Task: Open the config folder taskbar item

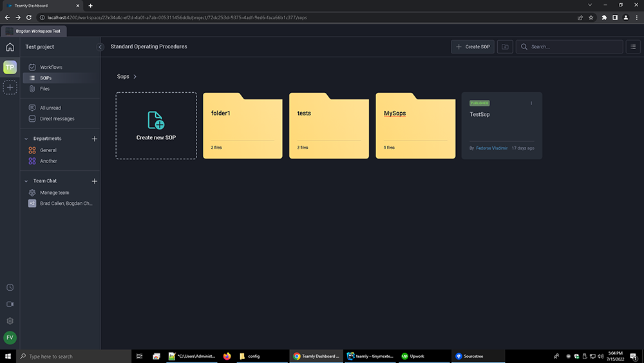Action: tap(261, 357)
